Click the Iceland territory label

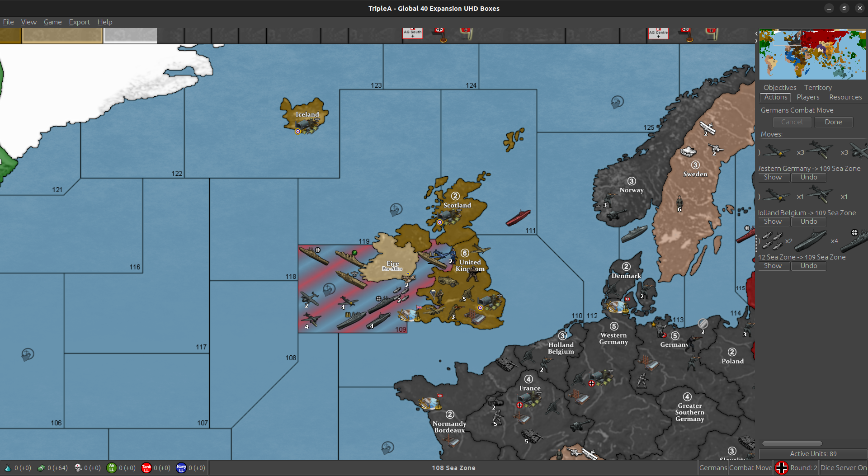[307, 114]
